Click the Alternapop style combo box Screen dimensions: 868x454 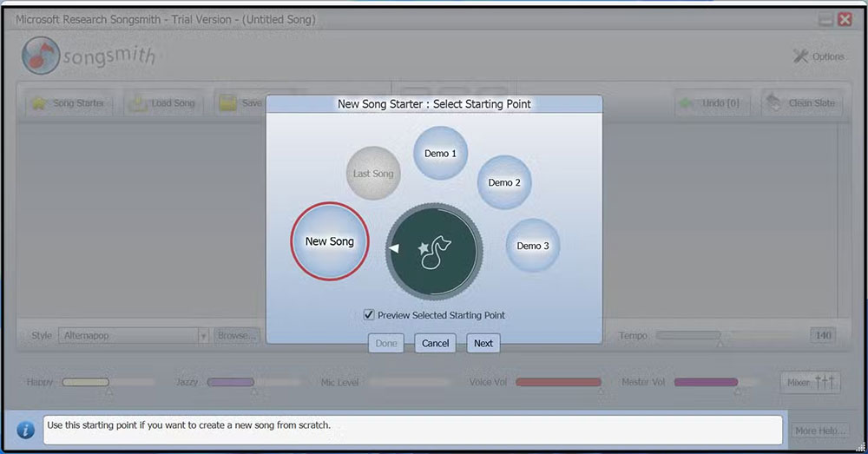[x=134, y=336]
